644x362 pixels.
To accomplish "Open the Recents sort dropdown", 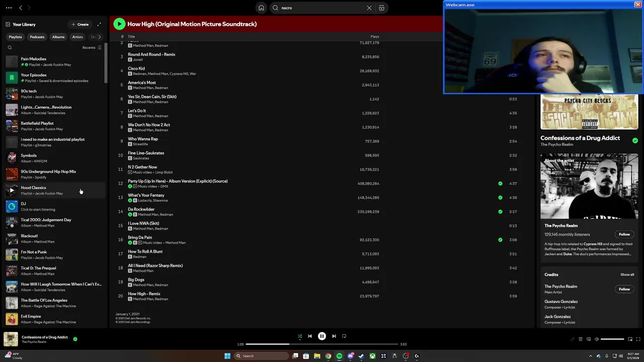I will pyautogui.click(x=92, y=48).
